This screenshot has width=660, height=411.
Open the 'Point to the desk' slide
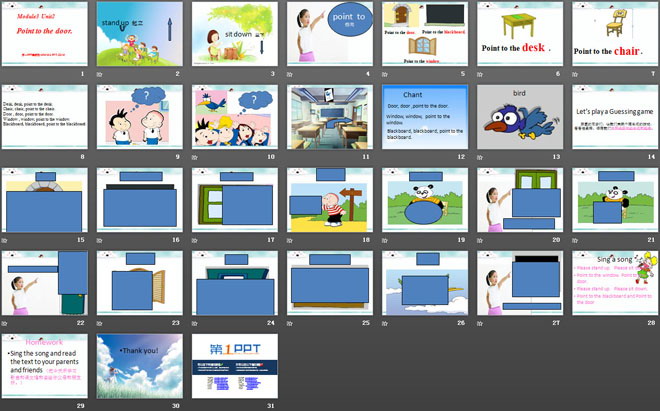click(x=520, y=33)
